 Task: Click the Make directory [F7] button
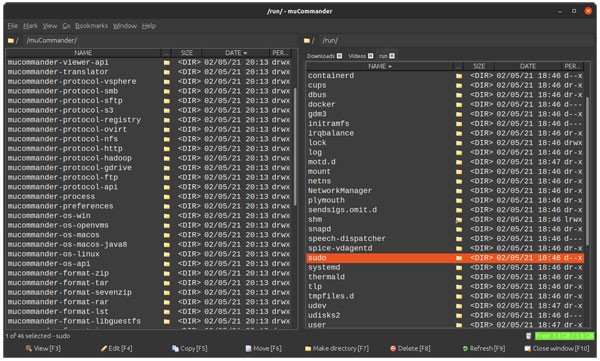[337, 348]
